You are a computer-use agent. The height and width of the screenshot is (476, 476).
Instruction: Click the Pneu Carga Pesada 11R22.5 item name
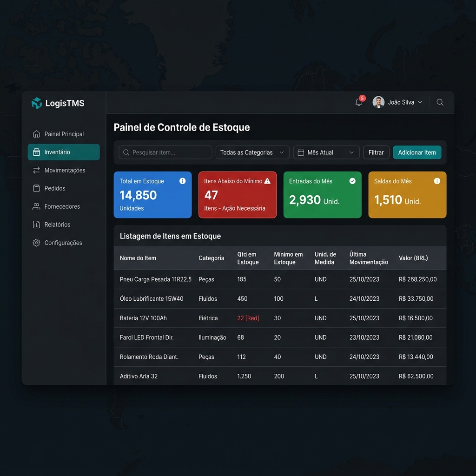click(x=156, y=279)
